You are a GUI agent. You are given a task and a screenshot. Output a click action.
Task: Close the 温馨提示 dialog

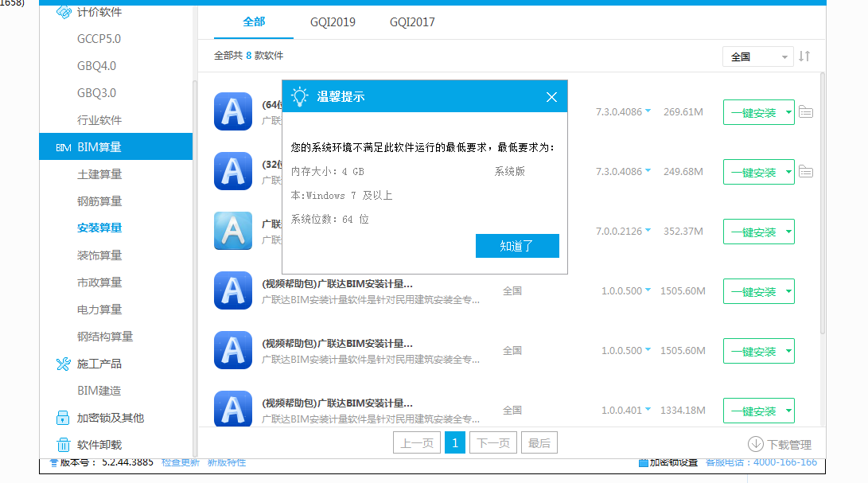coord(551,97)
